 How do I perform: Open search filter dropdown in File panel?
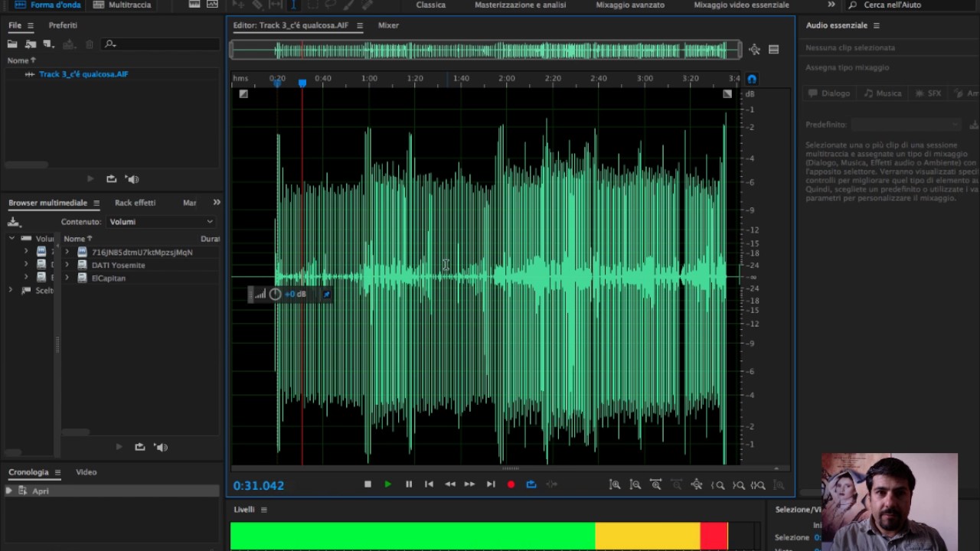click(x=110, y=44)
